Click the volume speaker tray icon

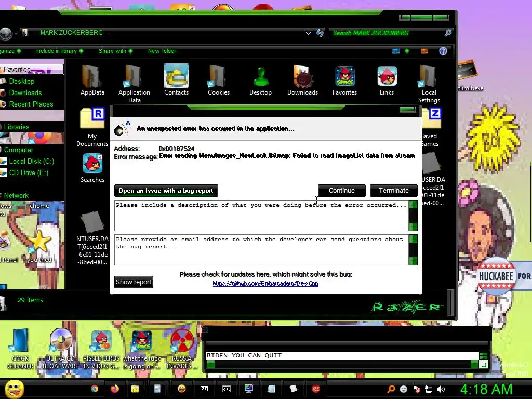[441, 389]
